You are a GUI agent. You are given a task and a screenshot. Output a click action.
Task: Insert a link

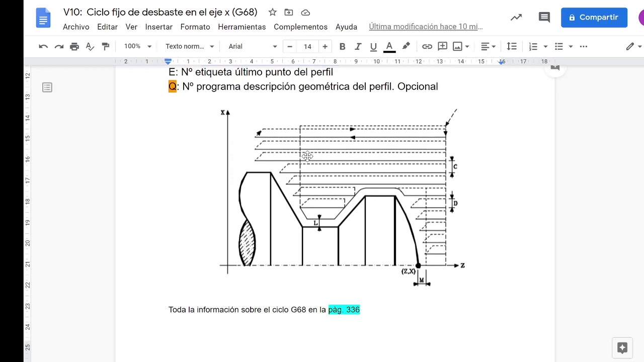point(427,46)
